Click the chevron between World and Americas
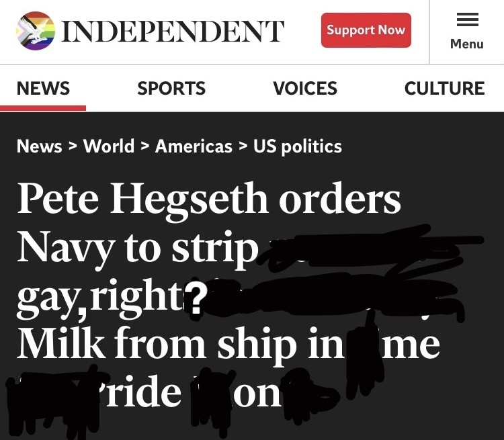 145,146
